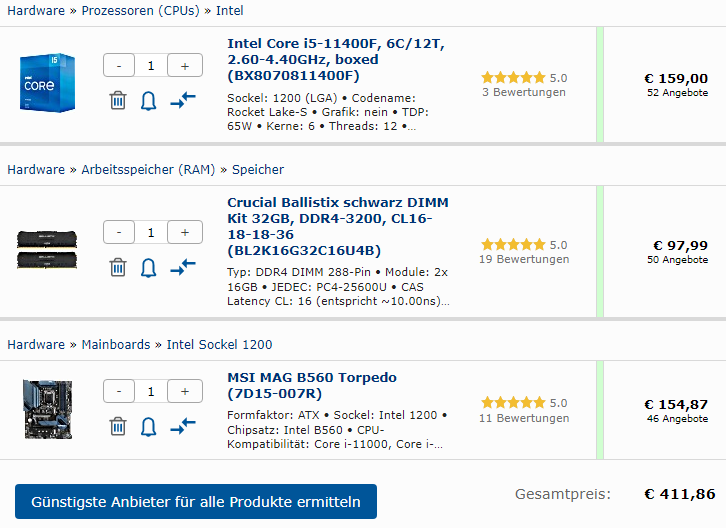726x528 pixels.
Task: Enable price alert bell for Crucial Ballistix
Action: [x=148, y=268]
